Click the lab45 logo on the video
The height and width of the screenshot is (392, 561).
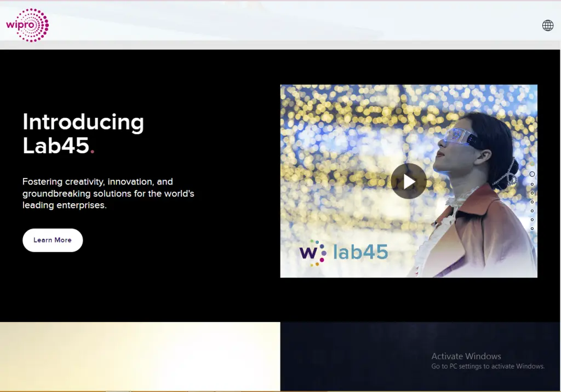coord(344,253)
